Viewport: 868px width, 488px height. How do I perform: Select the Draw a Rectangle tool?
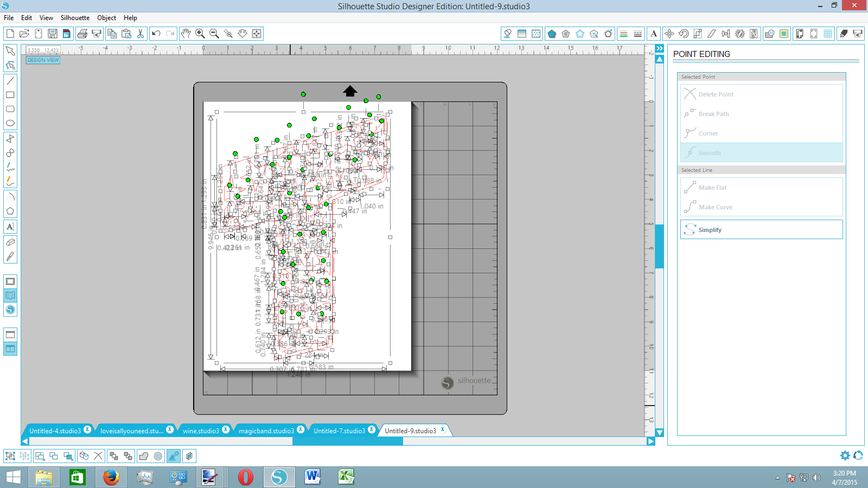click(10, 95)
